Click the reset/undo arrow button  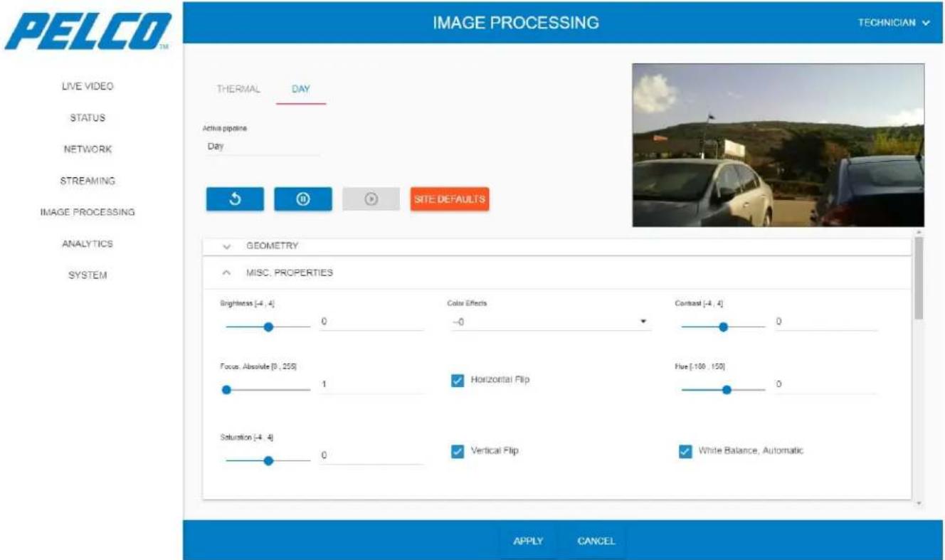coord(235,199)
